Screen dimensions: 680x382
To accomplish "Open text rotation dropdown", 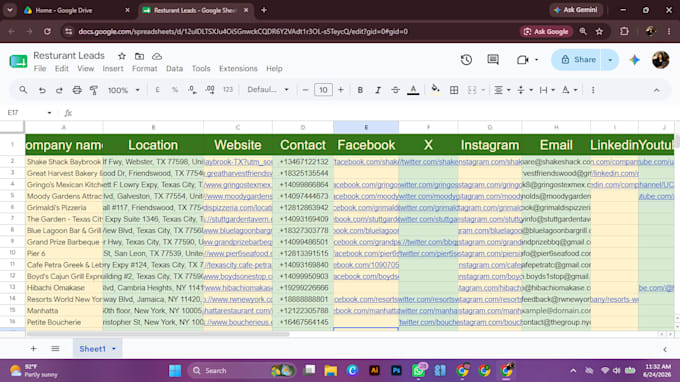I will click(x=569, y=90).
